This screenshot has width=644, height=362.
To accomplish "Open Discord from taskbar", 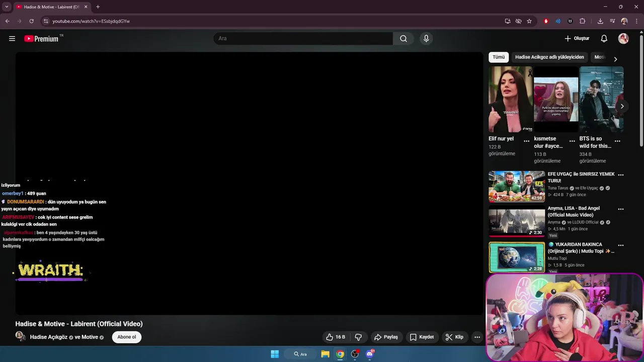I will click(370, 354).
